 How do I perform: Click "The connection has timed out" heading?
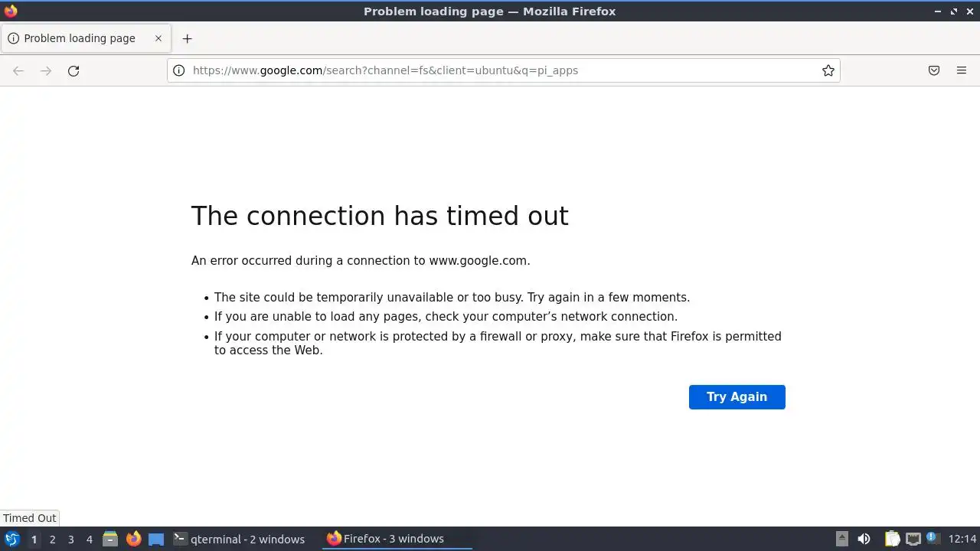pyautogui.click(x=380, y=216)
